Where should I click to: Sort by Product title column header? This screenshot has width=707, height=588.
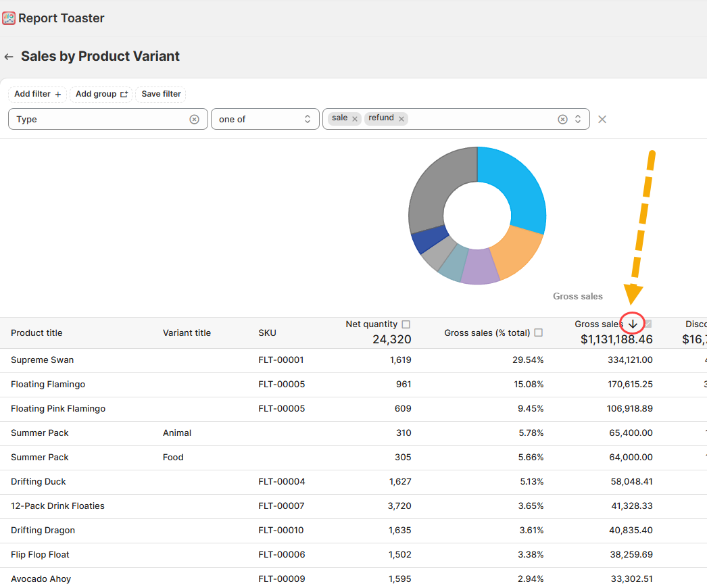click(36, 333)
